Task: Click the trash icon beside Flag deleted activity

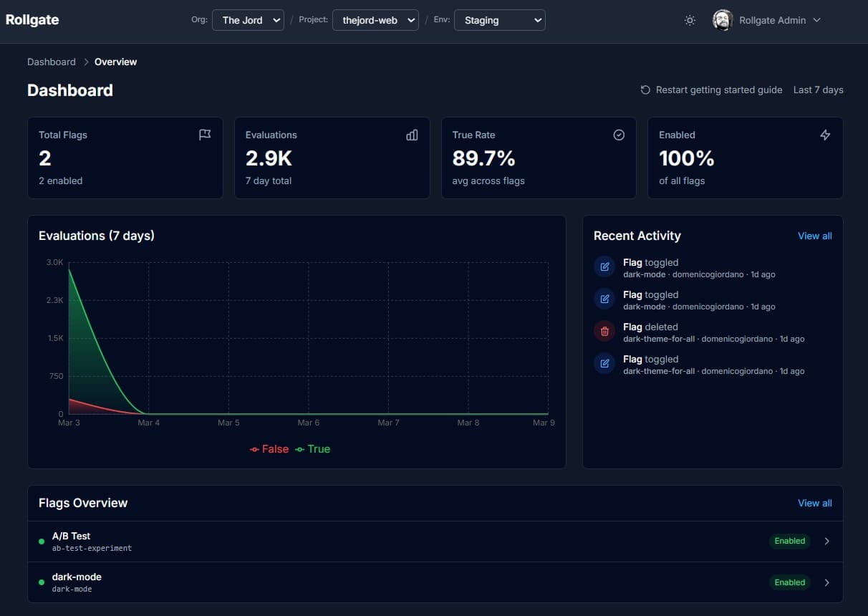Action: (604, 331)
